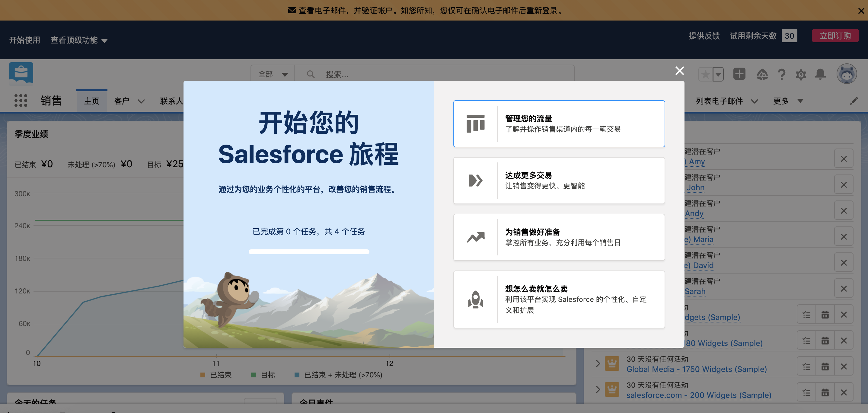Toggle the favorite star for this page
This screenshot has width=868, height=413.
click(x=705, y=74)
